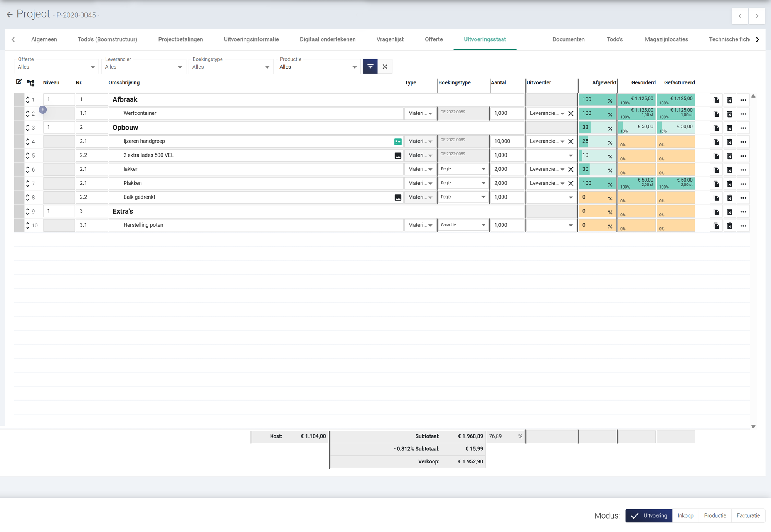This screenshot has height=532, width=771.
Task: Copy the Werfcontainer row
Action: pyautogui.click(x=716, y=114)
